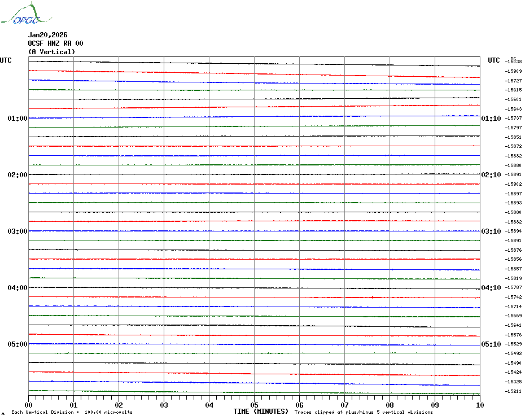Click the DC offset value -15909

click(513, 71)
